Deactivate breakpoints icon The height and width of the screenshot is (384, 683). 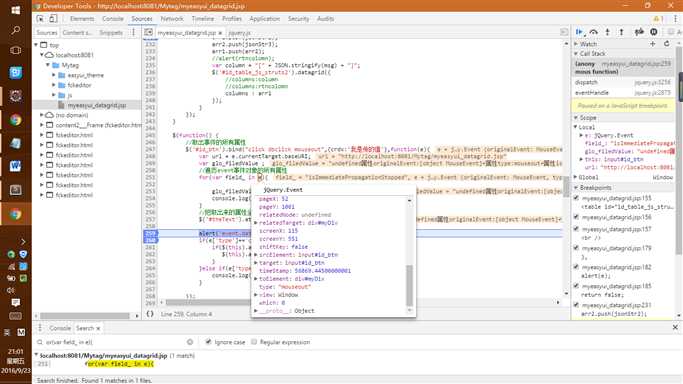(639, 32)
